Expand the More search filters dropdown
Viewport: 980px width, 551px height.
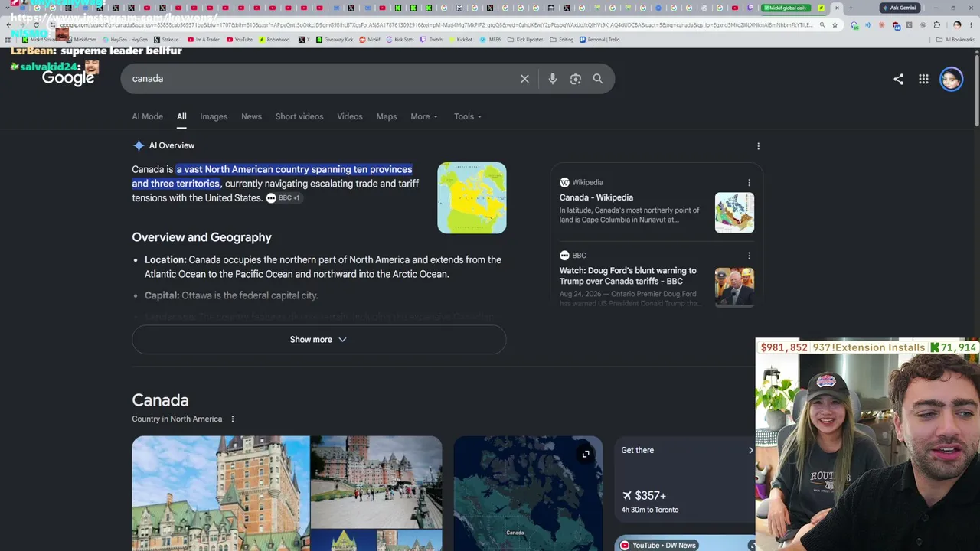424,117
